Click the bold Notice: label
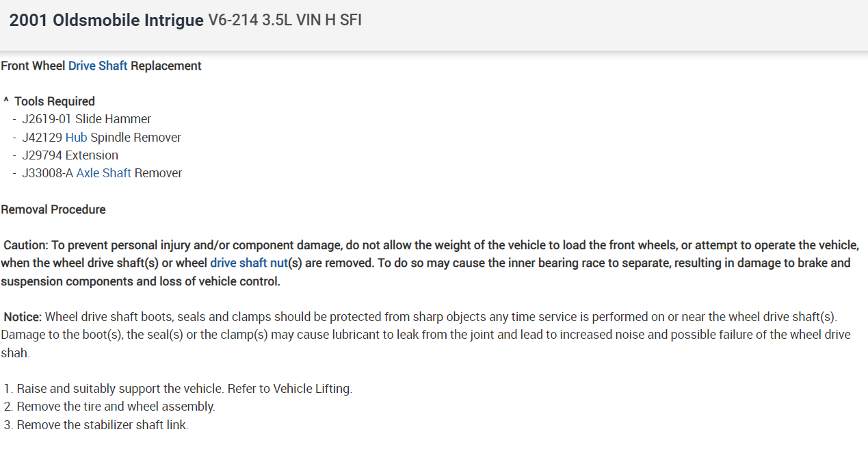This screenshot has width=868, height=449. pyautogui.click(x=23, y=317)
